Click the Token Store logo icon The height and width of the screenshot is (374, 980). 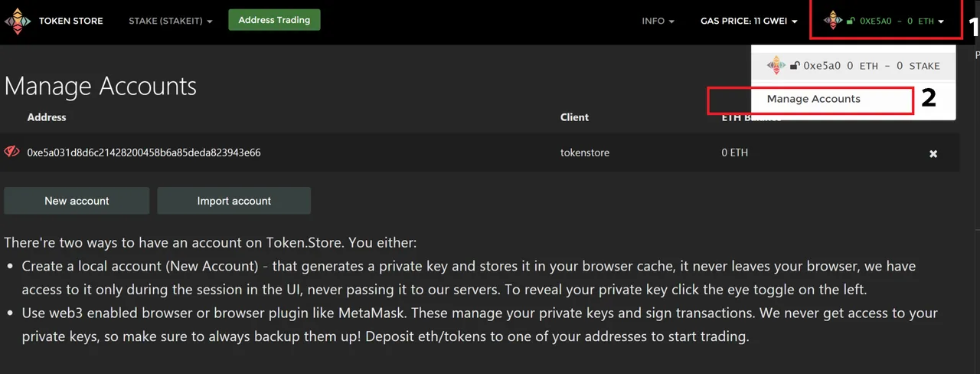(x=18, y=21)
